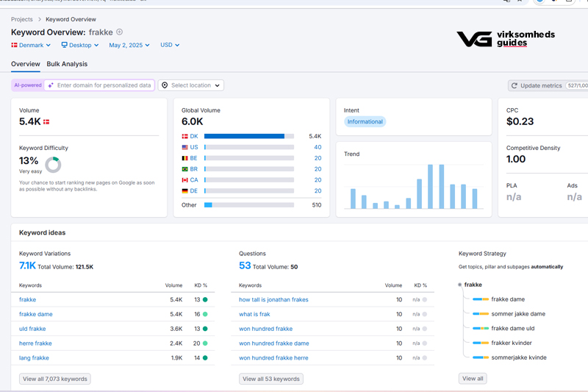Open the what is frak question
The image size is (588, 392).
254,314
